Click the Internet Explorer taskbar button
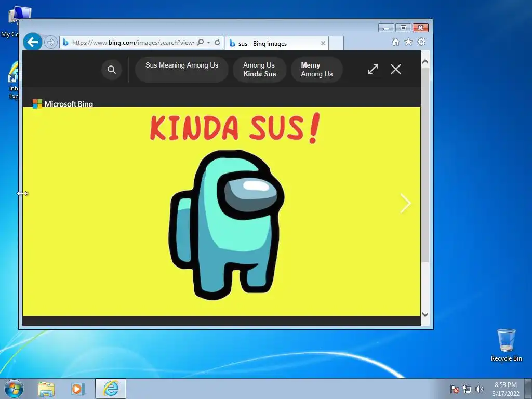 [x=111, y=389]
